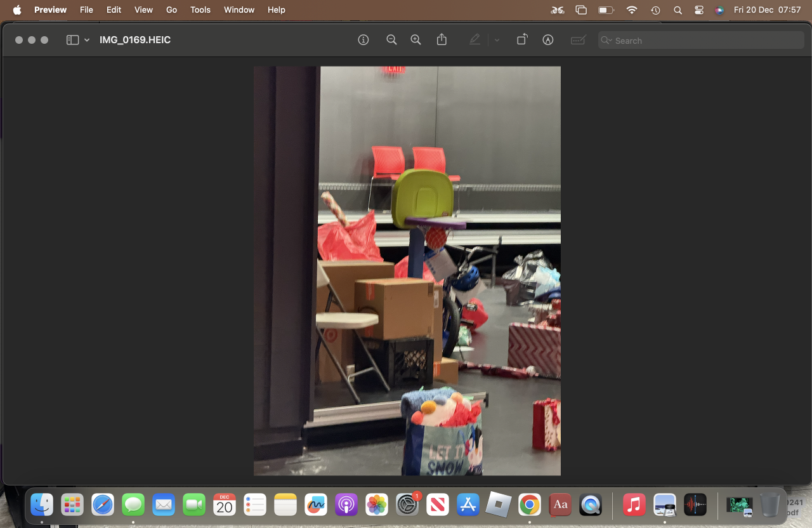Open the search options magnifier dropdown

(606, 41)
